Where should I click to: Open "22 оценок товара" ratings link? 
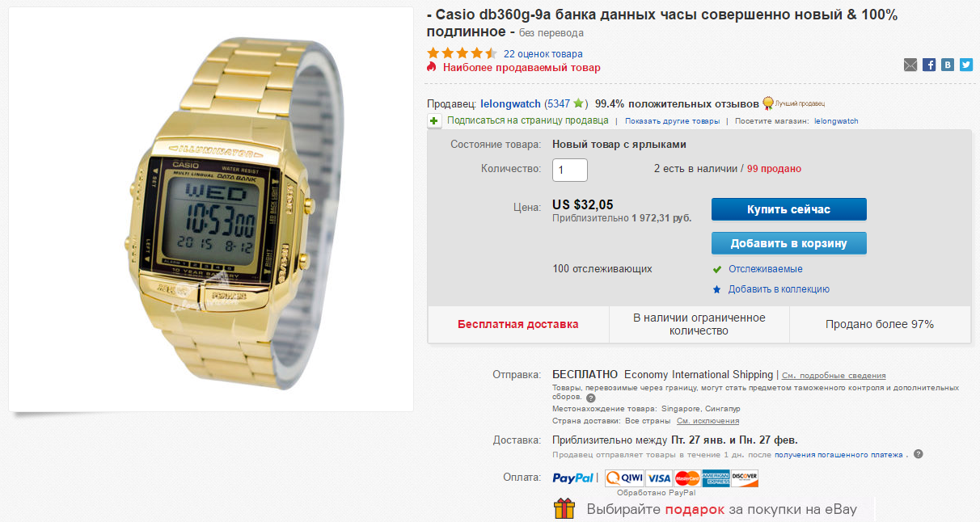pos(543,54)
